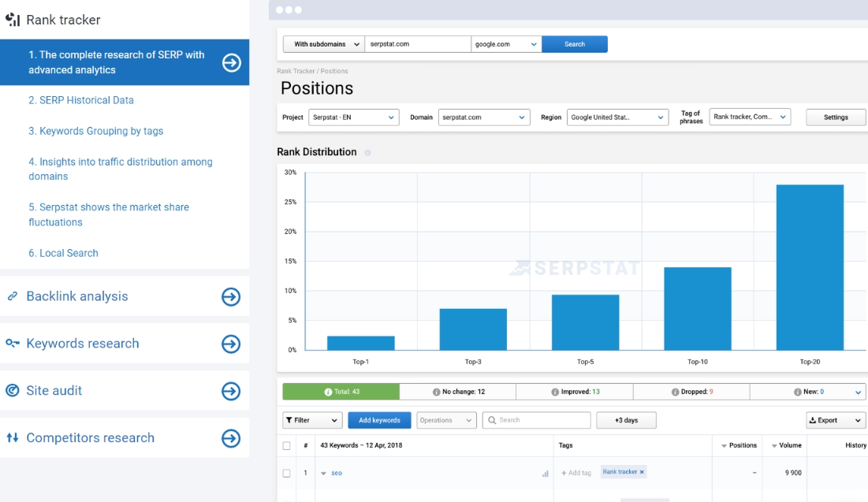The image size is (868, 502).
Task: Check the checkbox for the seo keyword row
Action: coord(287,473)
